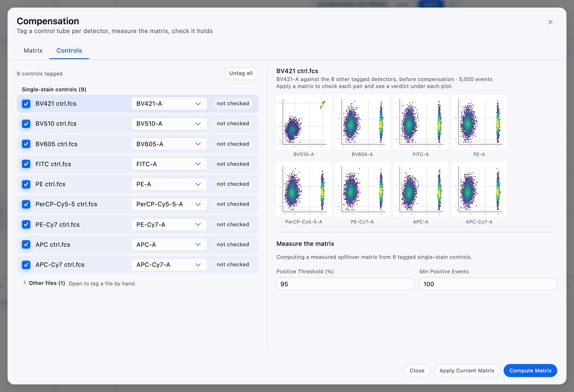Click the 'Measure the matrix' heading
The height and width of the screenshot is (392, 574).
coord(305,244)
